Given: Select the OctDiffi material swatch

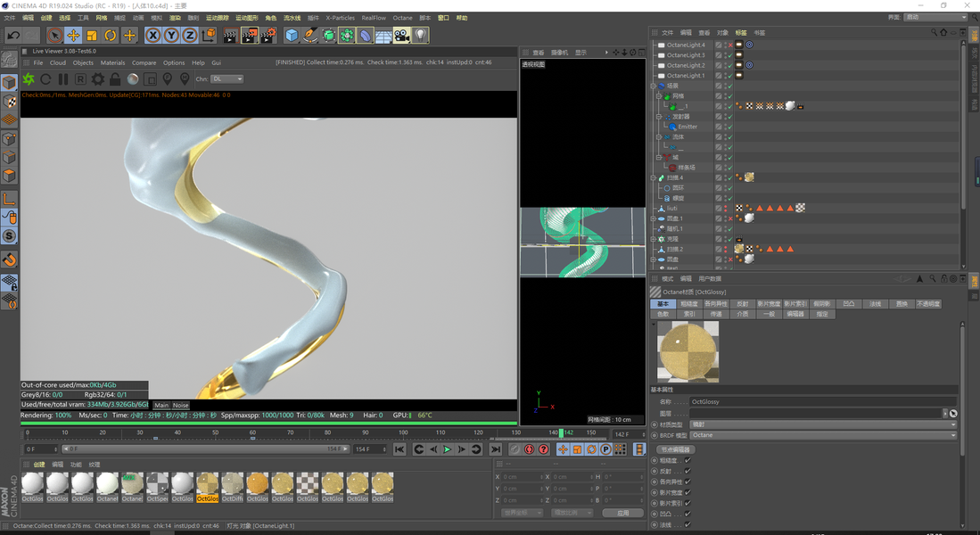Looking at the screenshot, I should pos(233,487).
